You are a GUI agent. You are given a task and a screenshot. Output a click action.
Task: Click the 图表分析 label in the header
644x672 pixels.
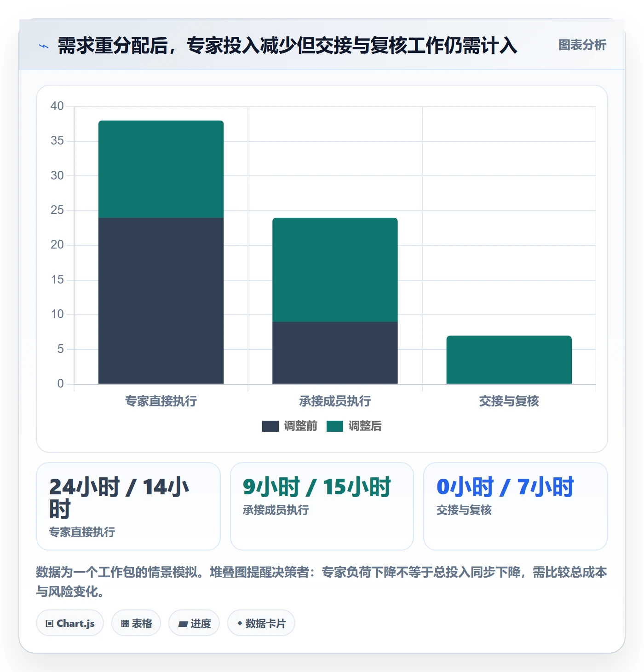582,45
